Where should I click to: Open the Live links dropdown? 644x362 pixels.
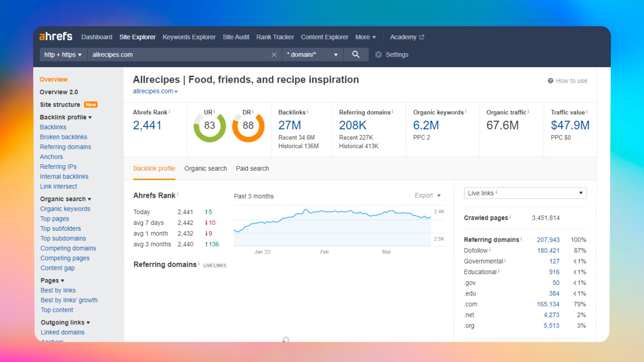[x=525, y=193]
